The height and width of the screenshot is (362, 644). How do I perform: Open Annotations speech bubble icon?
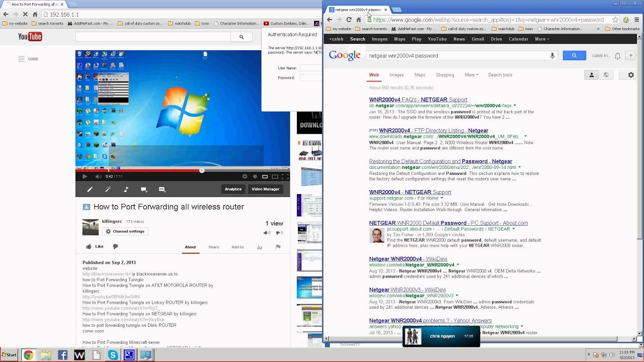point(144,190)
